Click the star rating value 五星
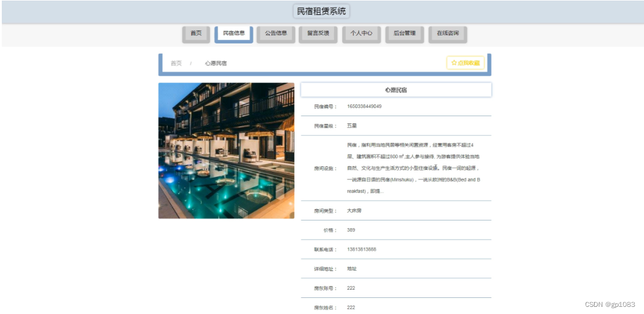 [352, 126]
